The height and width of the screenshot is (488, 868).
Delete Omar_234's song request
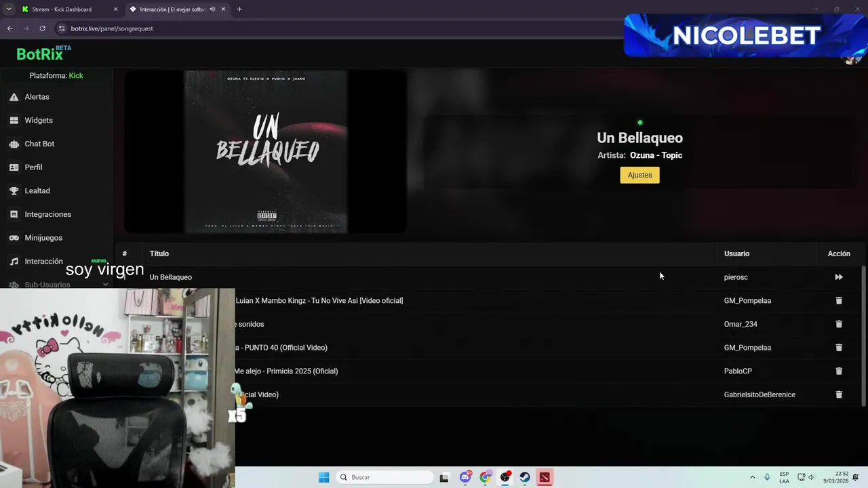coord(839,324)
